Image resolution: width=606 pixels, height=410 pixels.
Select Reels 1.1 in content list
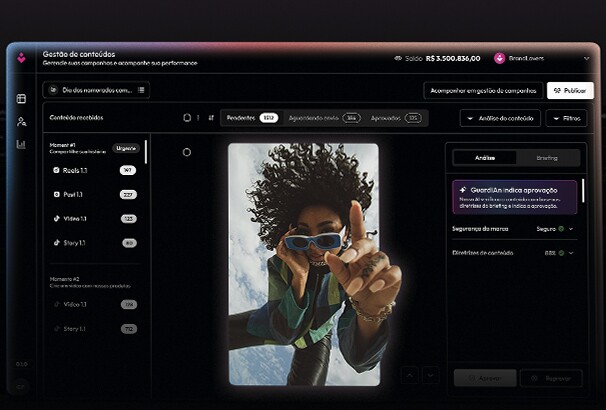pos(94,170)
